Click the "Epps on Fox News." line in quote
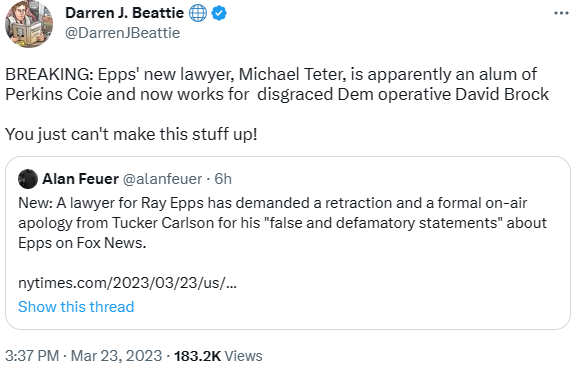Image resolution: width=578 pixels, height=379 pixels. 82,243
